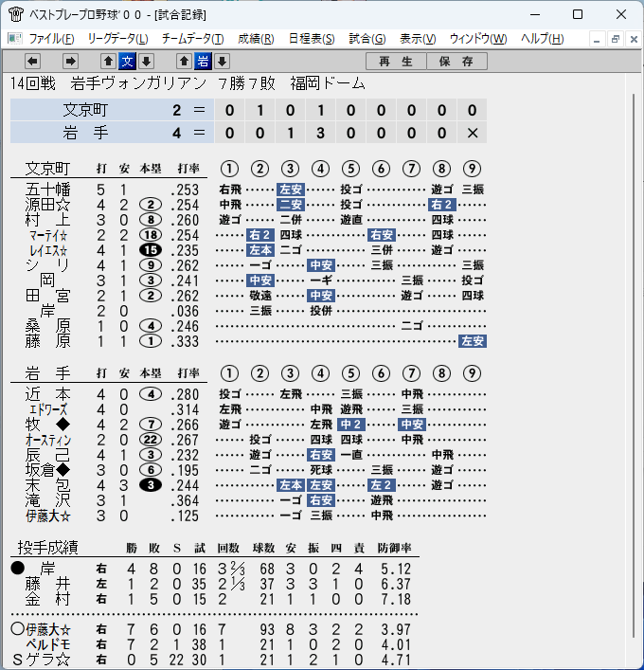Click the up arrow beside 文 icon
This screenshot has width=644, height=670.
[108, 61]
